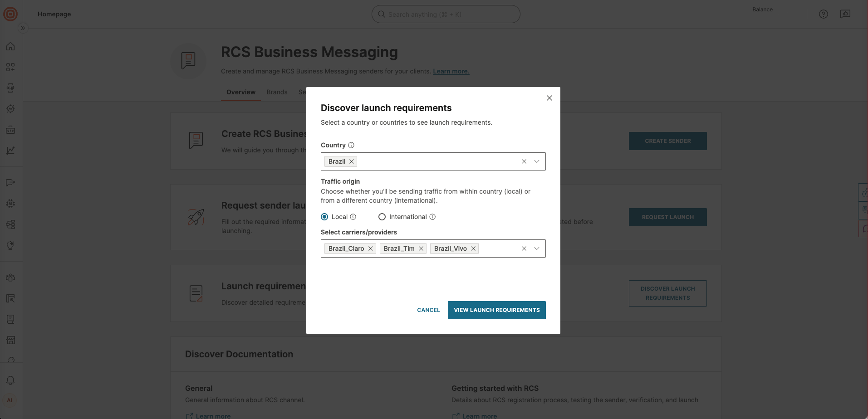Remove the Brazil_Tim carrier chip
This screenshot has width=868, height=419.
tap(421, 248)
